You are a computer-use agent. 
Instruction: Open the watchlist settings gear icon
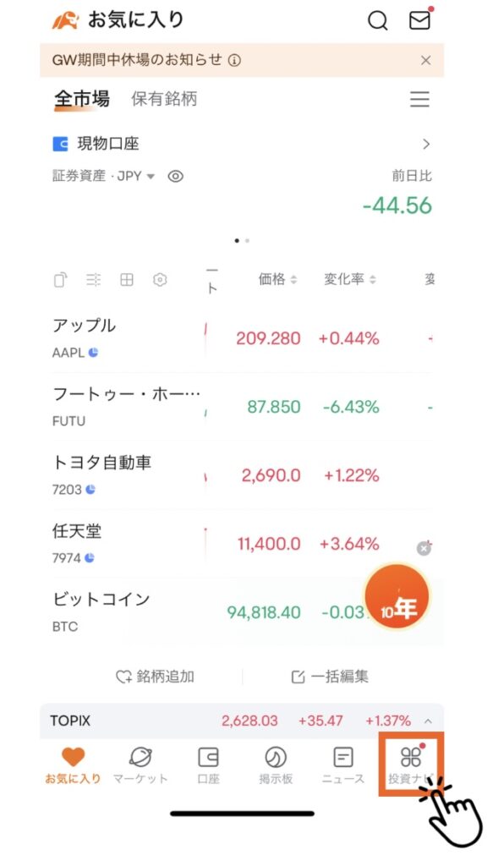[160, 280]
